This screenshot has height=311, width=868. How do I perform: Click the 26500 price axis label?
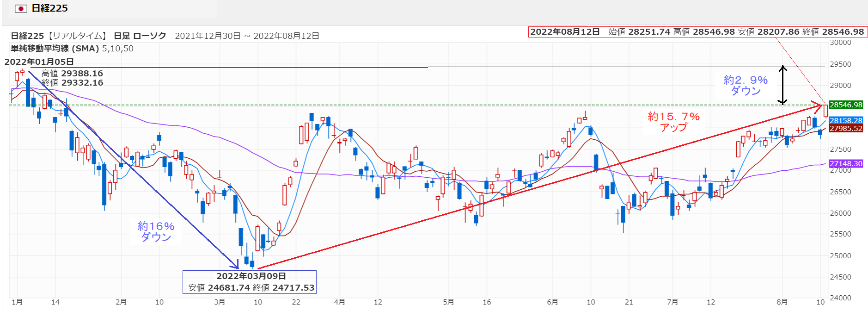pyautogui.click(x=840, y=192)
